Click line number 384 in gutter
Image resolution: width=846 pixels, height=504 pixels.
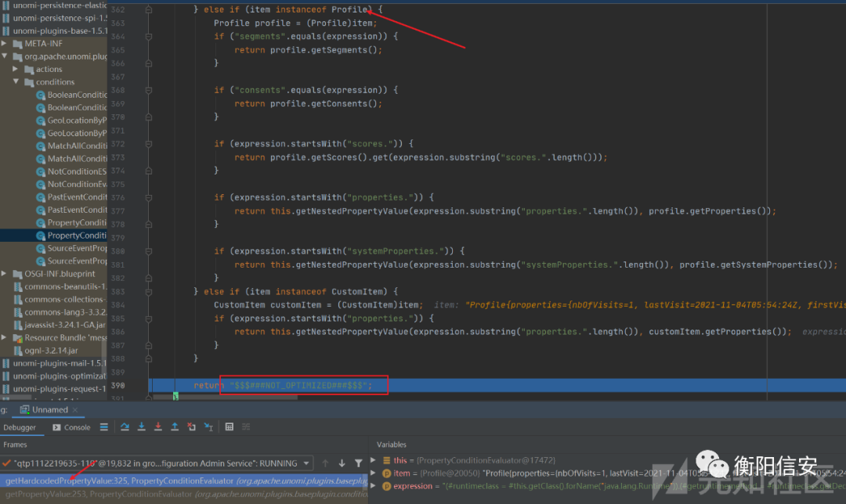(117, 305)
